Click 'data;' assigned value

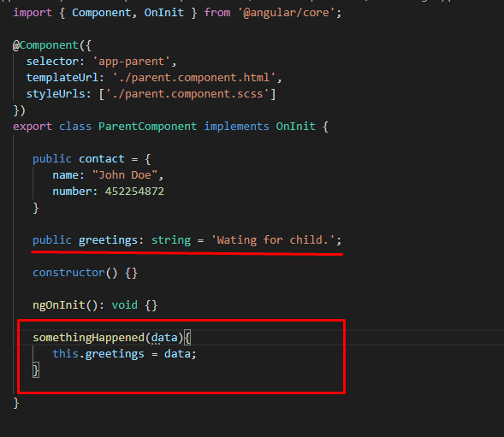(180, 354)
